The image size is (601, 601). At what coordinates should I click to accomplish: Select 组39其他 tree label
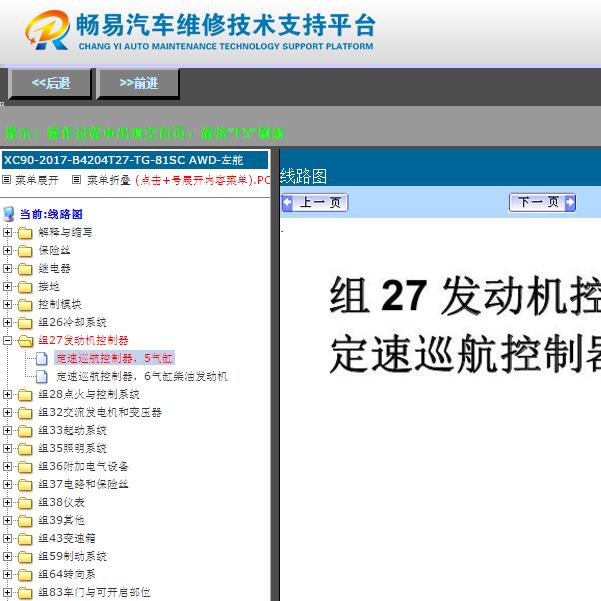point(61,521)
